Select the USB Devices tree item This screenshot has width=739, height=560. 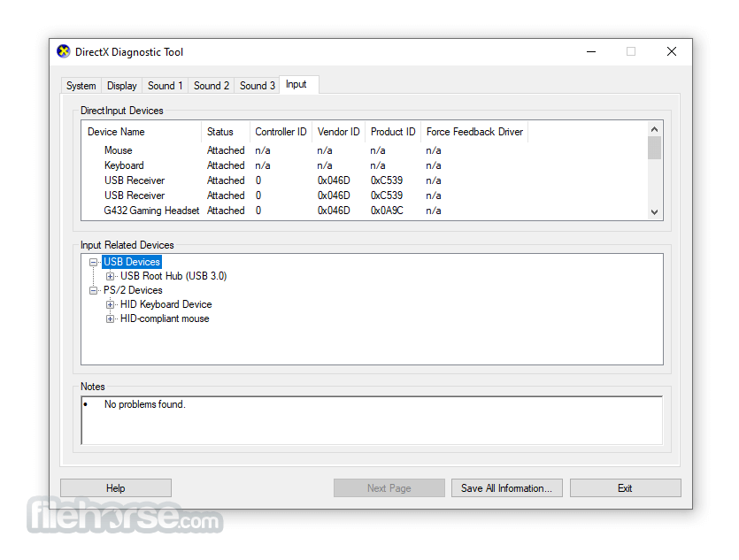click(132, 262)
